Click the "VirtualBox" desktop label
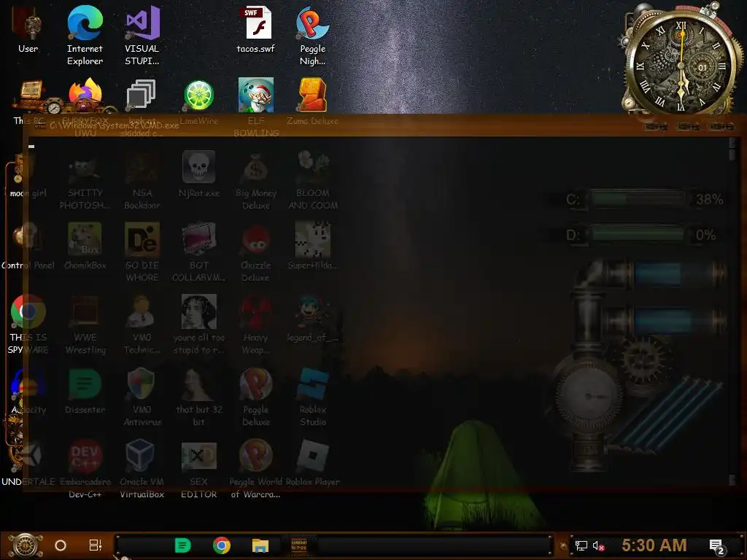This screenshot has width=747, height=560. click(142, 494)
